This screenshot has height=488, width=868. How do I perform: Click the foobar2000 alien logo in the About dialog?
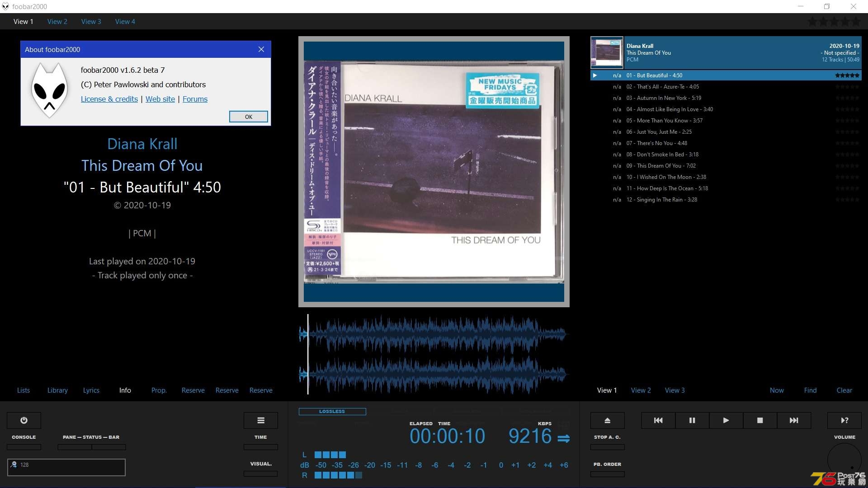pyautogui.click(x=49, y=90)
